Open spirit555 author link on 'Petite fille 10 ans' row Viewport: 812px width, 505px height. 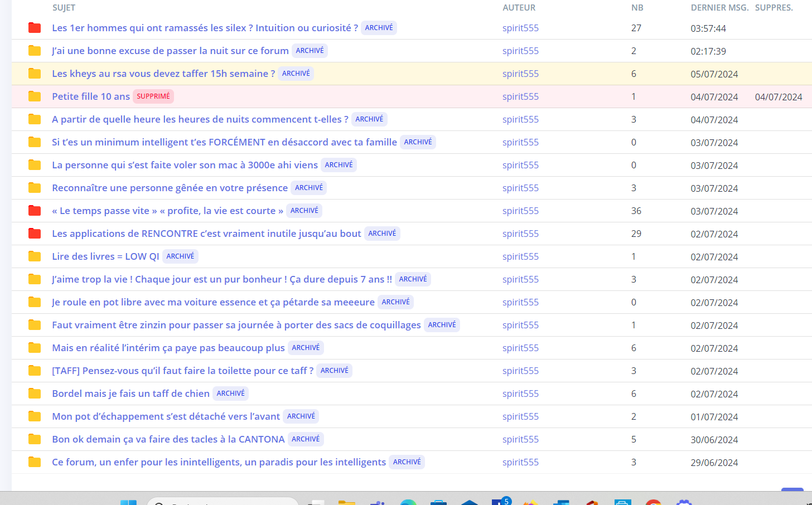(x=520, y=96)
